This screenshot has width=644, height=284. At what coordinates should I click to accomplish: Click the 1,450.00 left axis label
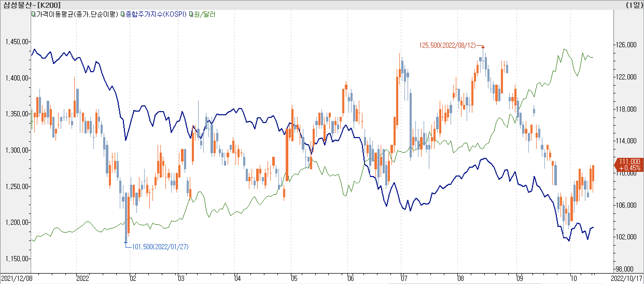point(17,42)
